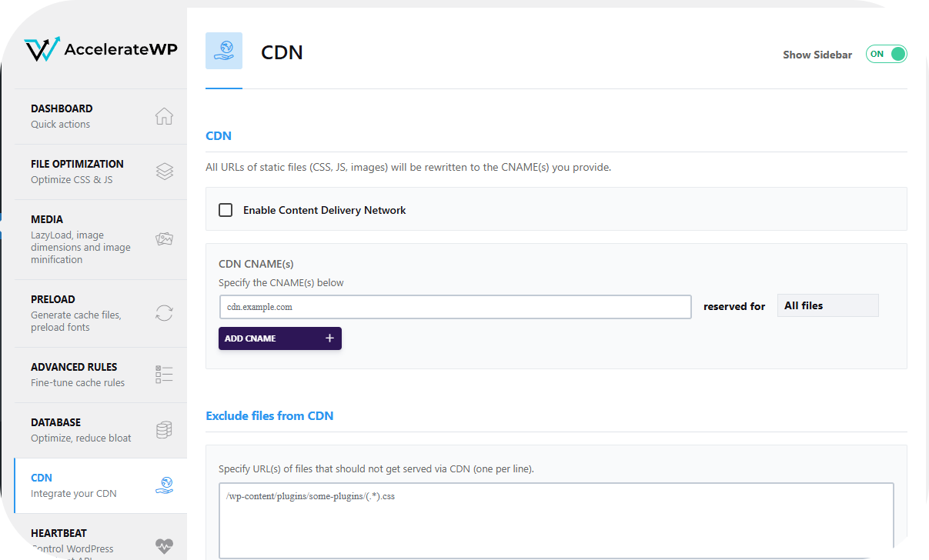This screenshot has height=560, width=929.
Task: Click the Media images icon
Action: coord(164,239)
